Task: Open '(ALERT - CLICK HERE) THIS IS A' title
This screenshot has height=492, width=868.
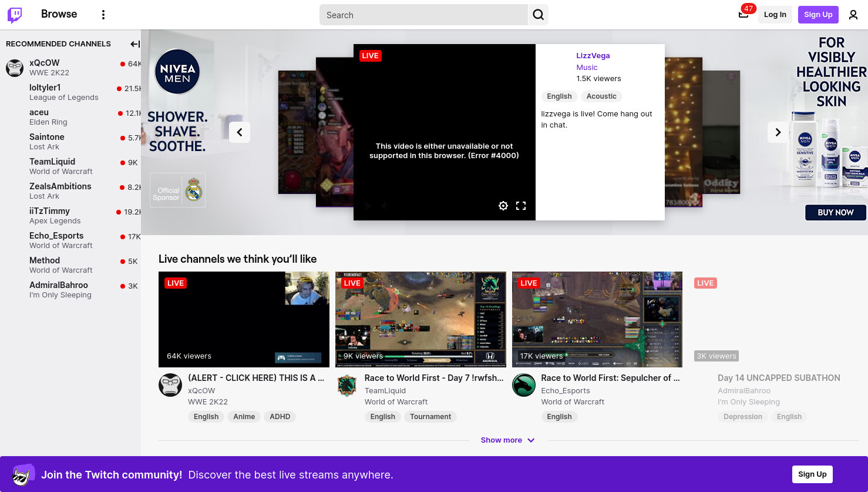Action: [x=256, y=378]
